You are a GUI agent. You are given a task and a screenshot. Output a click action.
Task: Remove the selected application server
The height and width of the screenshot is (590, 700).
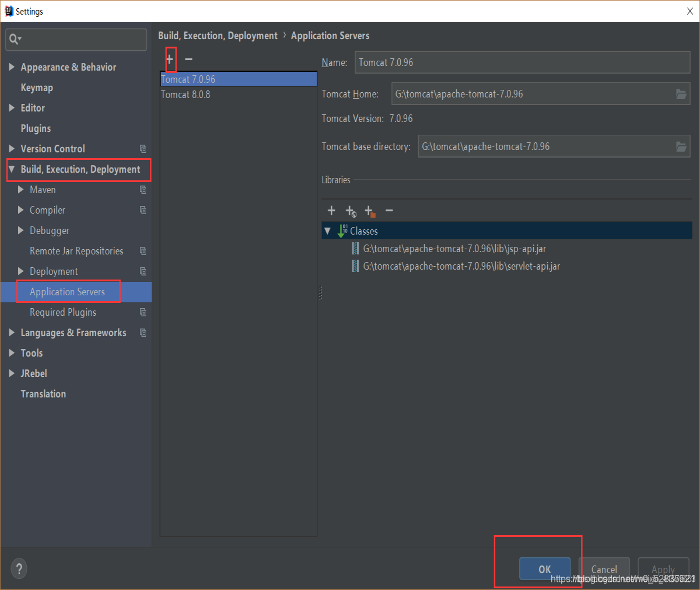188,60
